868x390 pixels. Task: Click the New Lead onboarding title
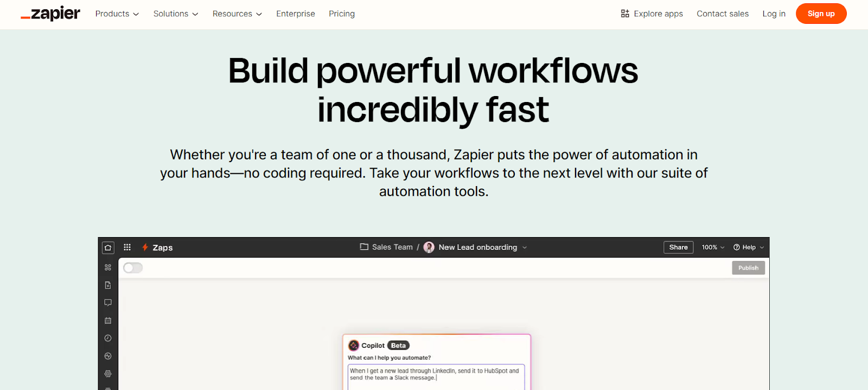(x=478, y=247)
